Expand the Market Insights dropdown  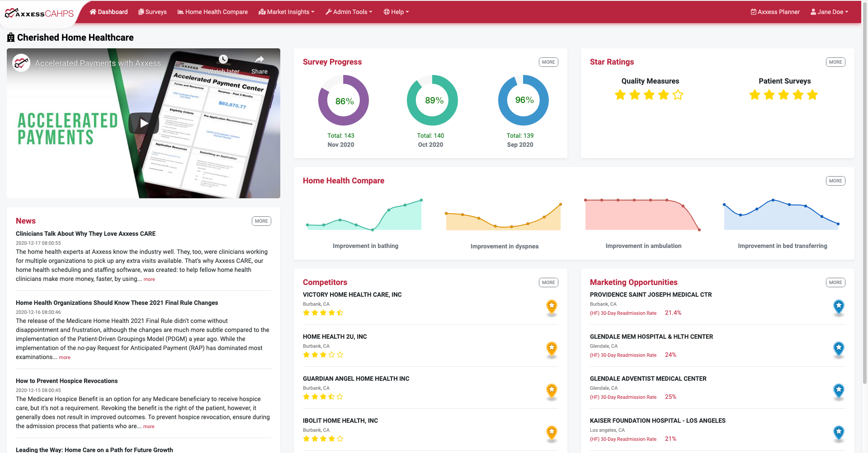(287, 12)
